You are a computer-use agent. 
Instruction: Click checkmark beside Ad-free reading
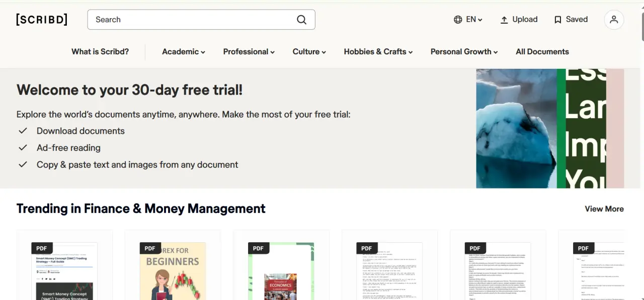23,148
